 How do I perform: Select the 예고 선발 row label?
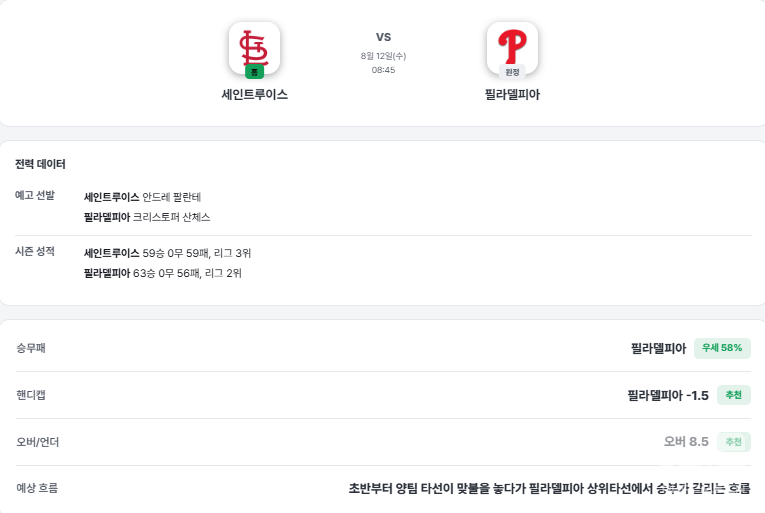35,195
